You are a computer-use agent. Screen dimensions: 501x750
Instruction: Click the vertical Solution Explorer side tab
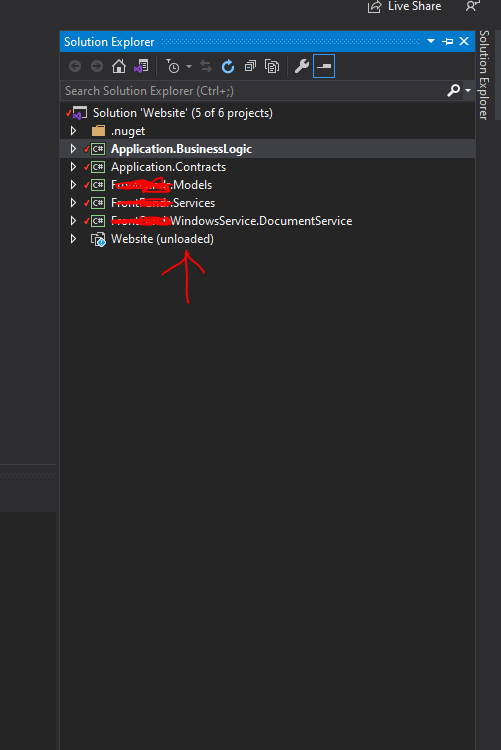(484, 75)
